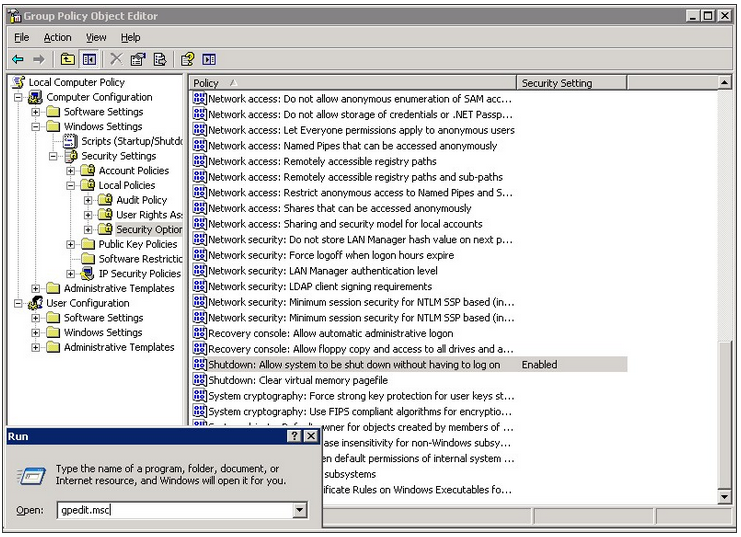
Task: Select Administrative Templates under Computer Configuration
Action: point(119,288)
